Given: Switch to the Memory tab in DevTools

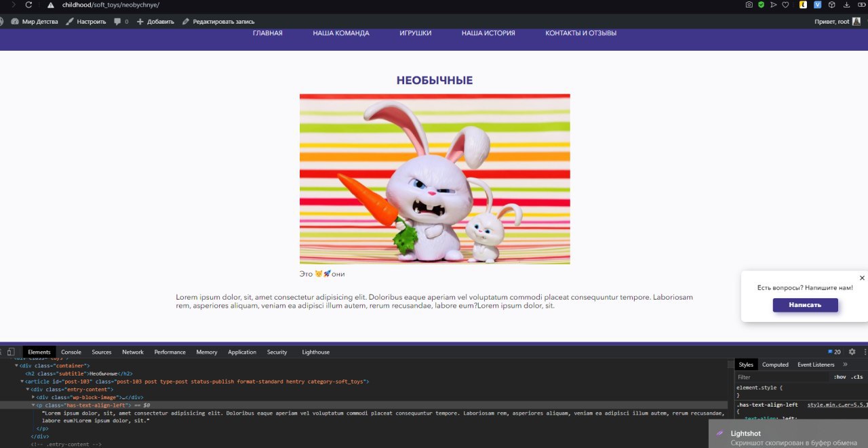Looking at the screenshot, I should 207,352.
